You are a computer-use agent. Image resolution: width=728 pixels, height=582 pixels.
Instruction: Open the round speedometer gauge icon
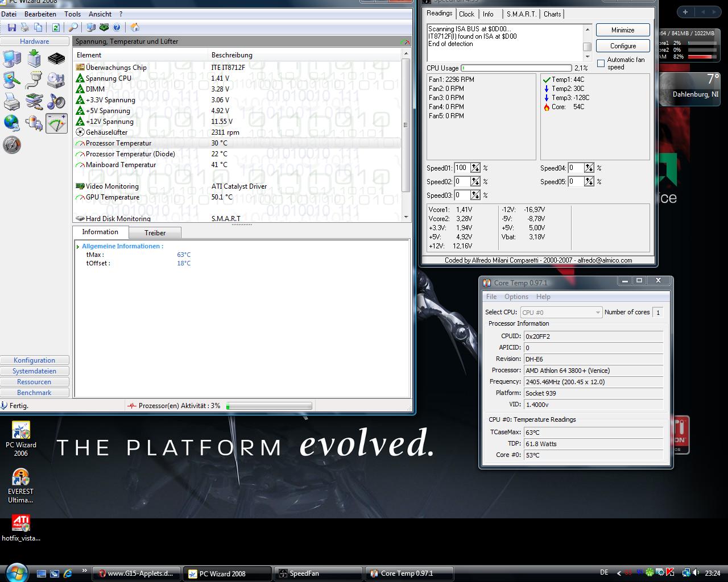pos(12,145)
